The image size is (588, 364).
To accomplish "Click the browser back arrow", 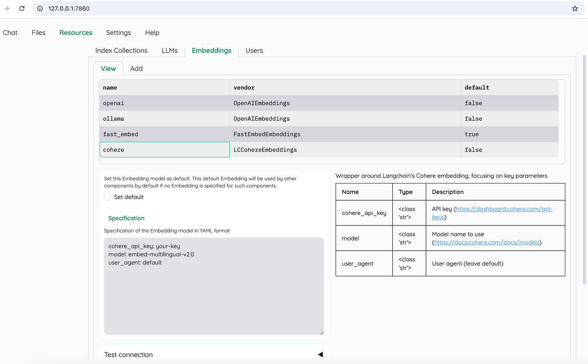I will click(x=6, y=8).
